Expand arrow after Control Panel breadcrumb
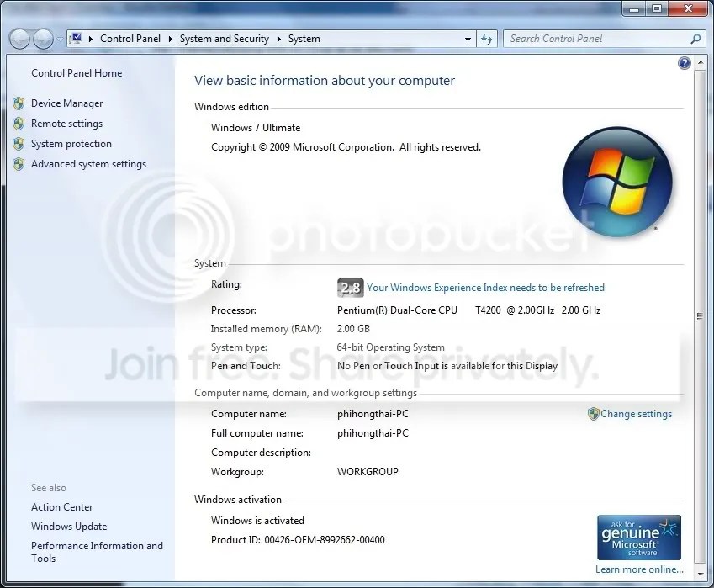The width and height of the screenshot is (714, 588). pos(171,40)
